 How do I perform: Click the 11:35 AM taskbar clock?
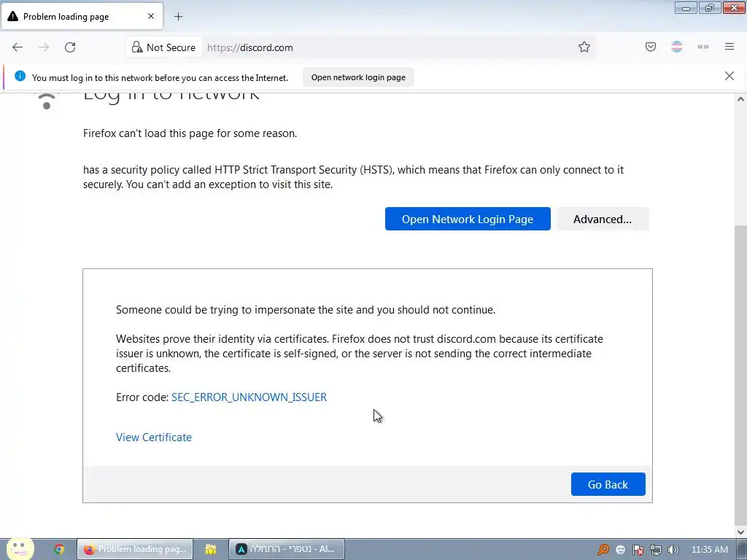[709, 550]
